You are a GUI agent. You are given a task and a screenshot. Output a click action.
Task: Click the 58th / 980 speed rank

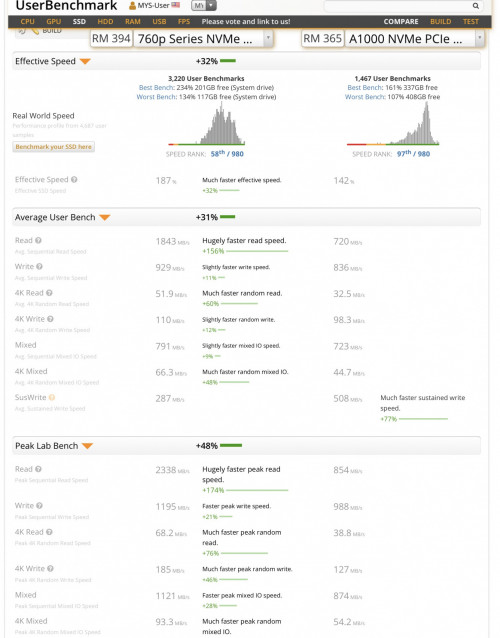227,154
